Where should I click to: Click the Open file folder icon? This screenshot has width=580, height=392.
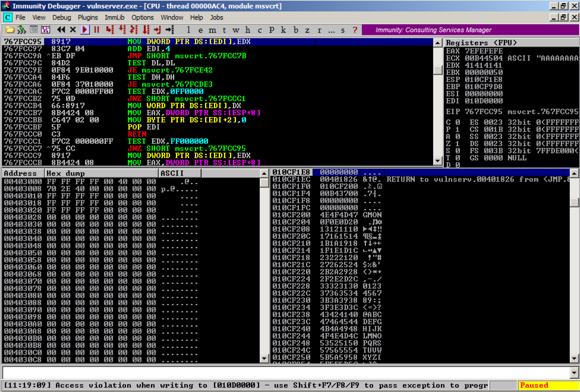coord(9,30)
